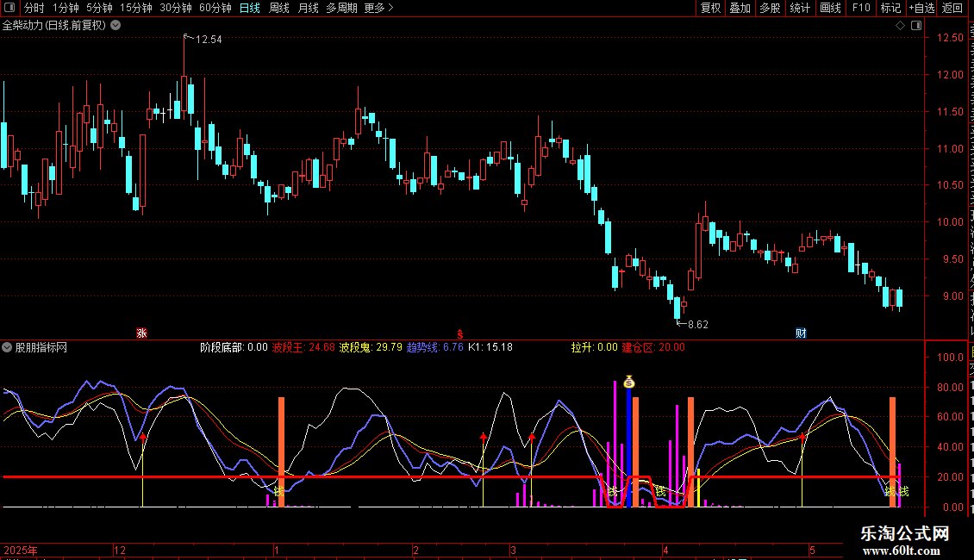This screenshot has height=560, width=974.
Task: Click the 波段王: 24.68 indicator value
Action: (303, 347)
